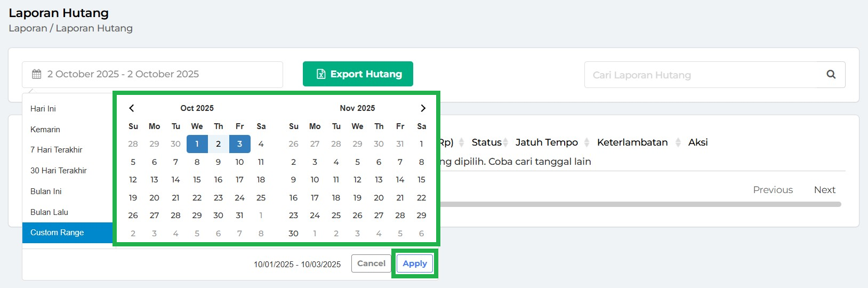Viewport: 868px width, 288px height.
Task: Open the date range input dropdown
Action: 152,75
